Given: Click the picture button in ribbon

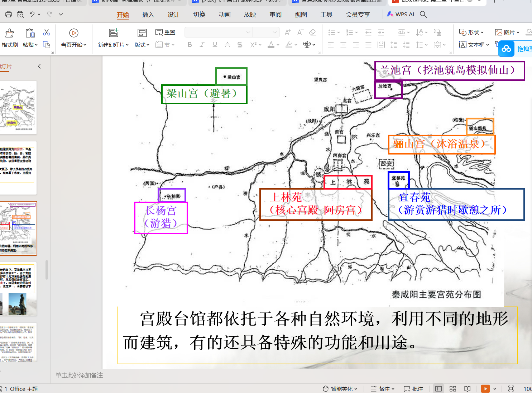Looking at the screenshot, I should (x=507, y=32).
